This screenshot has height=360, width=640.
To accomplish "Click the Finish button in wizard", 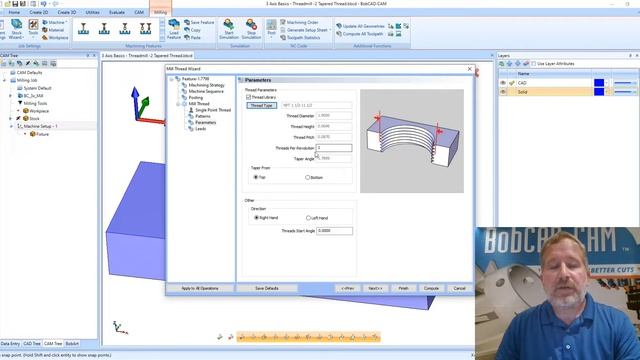I will coord(403,288).
